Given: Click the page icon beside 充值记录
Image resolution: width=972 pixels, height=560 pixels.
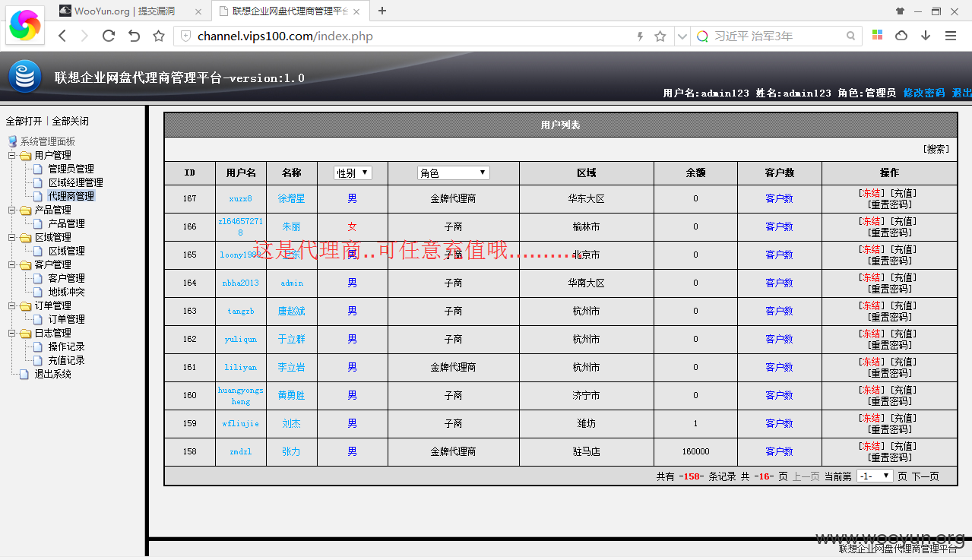Looking at the screenshot, I should 38,360.
